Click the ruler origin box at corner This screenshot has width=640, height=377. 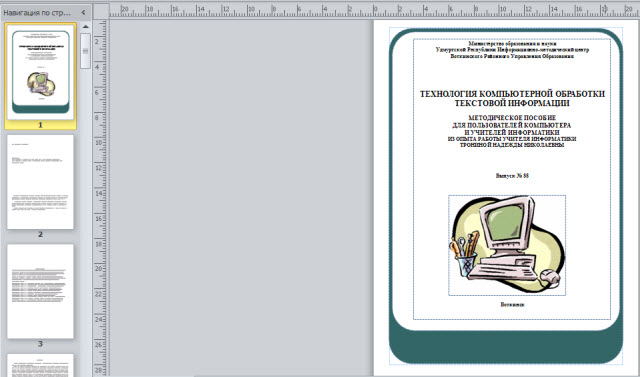tap(101, 11)
